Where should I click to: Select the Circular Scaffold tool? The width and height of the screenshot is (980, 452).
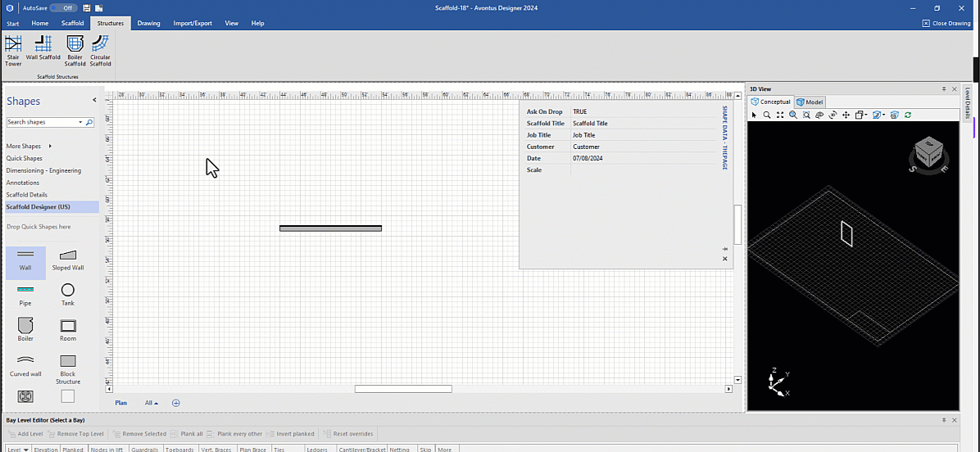point(100,49)
